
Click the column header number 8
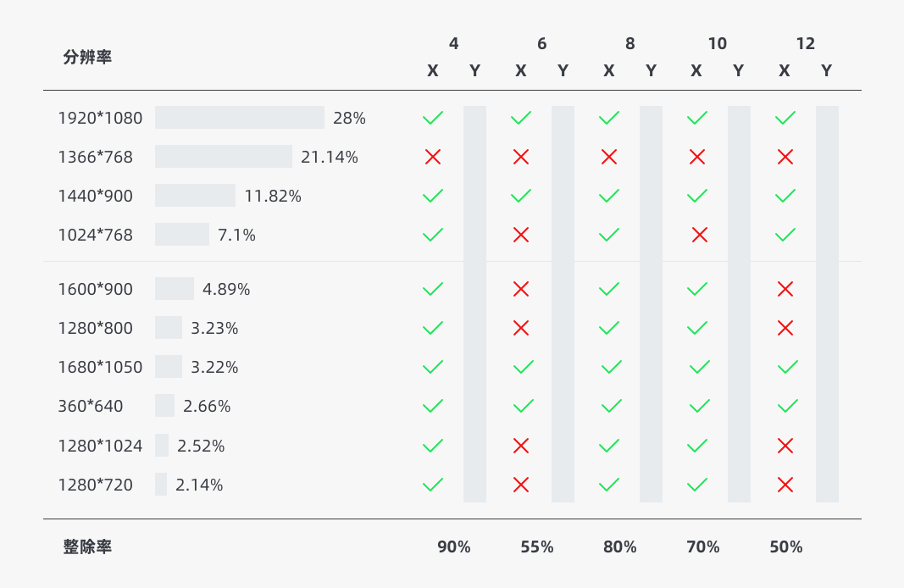(x=630, y=44)
